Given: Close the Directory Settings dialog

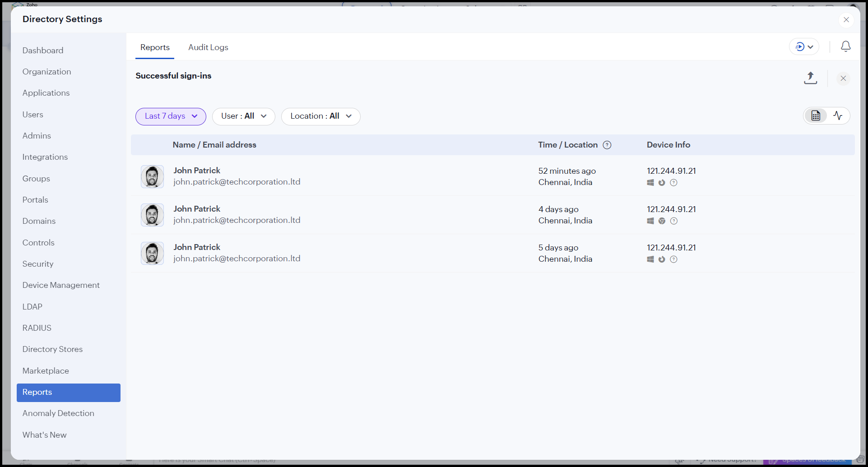Looking at the screenshot, I should click(x=846, y=20).
